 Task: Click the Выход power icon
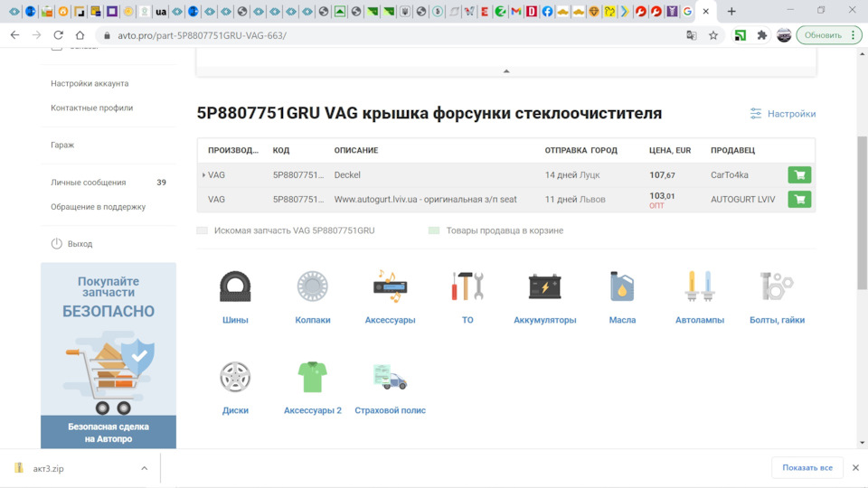coord(56,243)
